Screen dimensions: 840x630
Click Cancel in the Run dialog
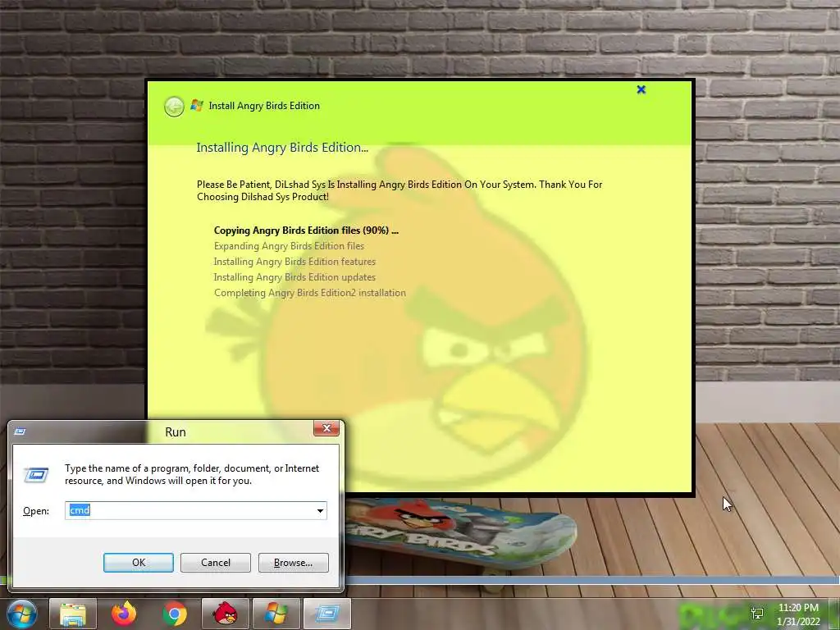point(216,563)
